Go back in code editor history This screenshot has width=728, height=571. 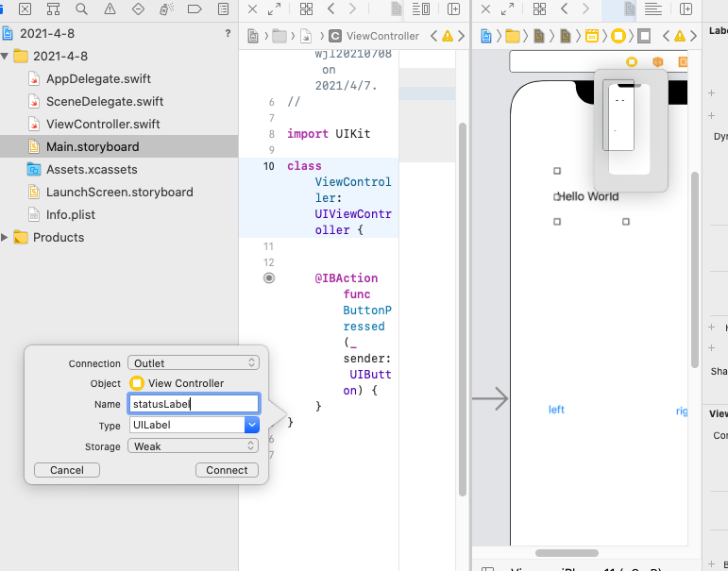(x=331, y=8)
